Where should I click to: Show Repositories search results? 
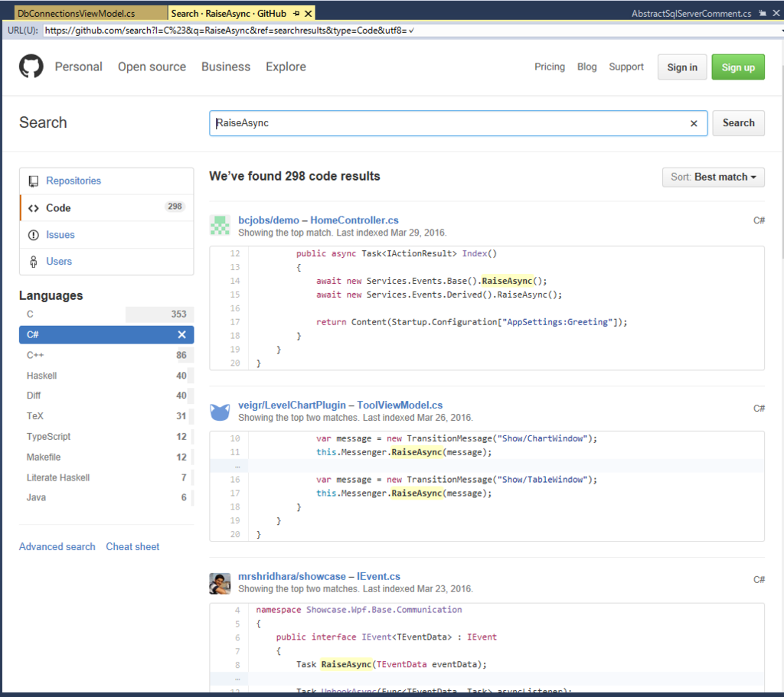(73, 181)
